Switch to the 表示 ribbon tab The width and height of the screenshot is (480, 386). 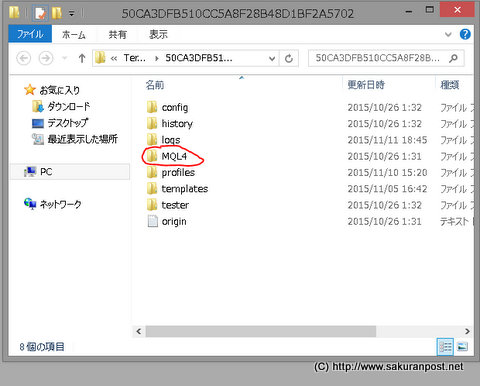(x=158, y=34)
